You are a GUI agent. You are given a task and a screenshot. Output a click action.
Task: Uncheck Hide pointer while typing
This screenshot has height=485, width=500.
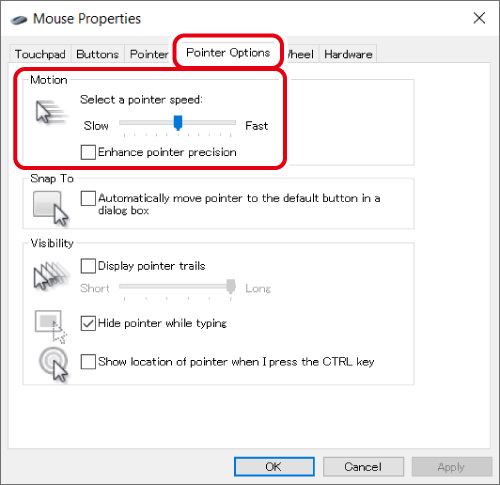point(88,323)
